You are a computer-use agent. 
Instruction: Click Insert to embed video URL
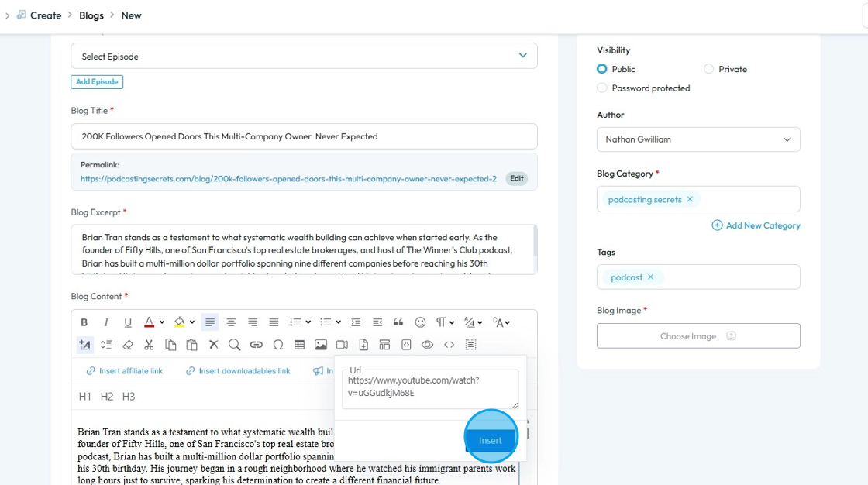tap(490, 440)
